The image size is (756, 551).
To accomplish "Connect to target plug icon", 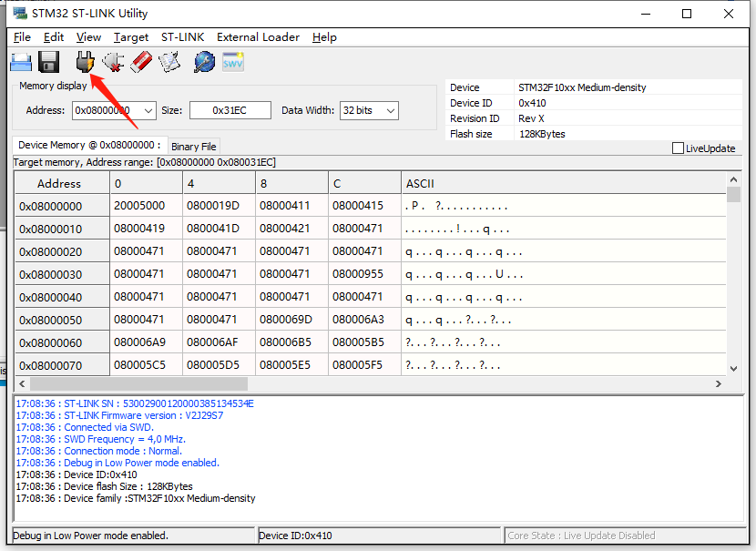I will coord(86,62).
